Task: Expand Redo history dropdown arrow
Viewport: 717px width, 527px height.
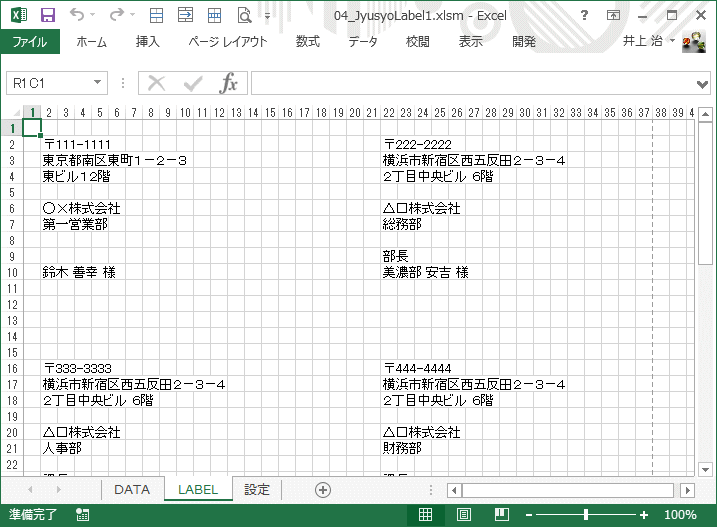Action: pos(133,15)
